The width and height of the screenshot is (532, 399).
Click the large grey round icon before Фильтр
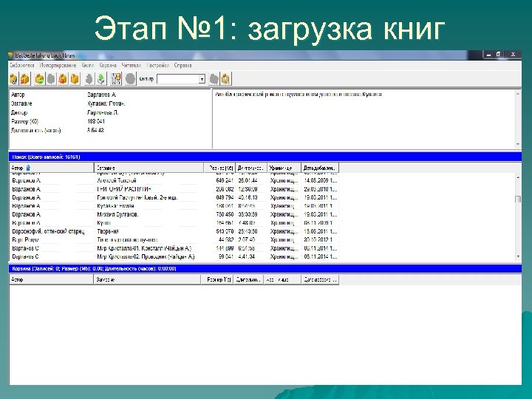coord(131,79)
